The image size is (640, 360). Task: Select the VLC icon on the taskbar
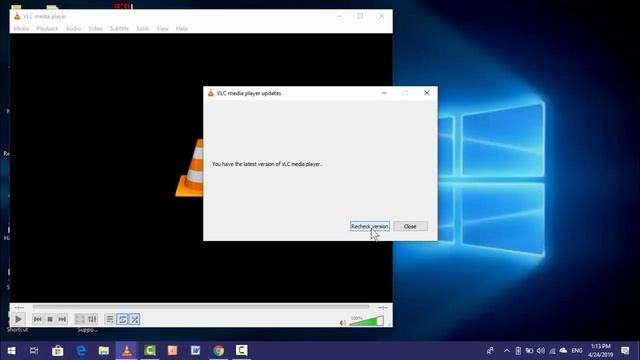[127, 351]
